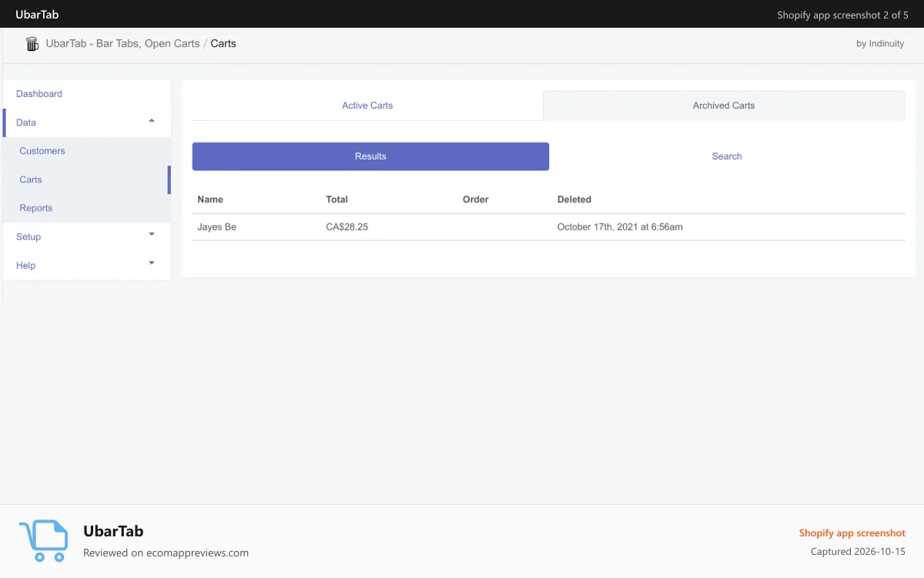
Task: Click the Total column header
Action: (x=337, y=200)
